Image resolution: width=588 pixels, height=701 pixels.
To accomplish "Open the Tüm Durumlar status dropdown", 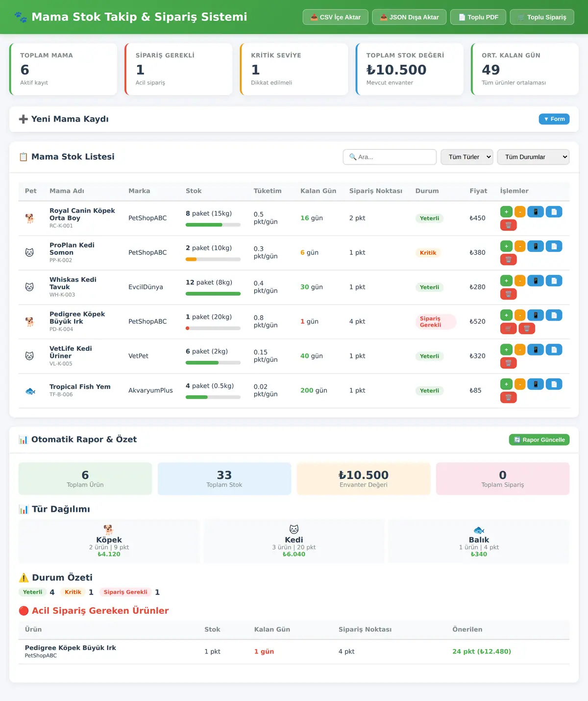I will click(533, 157).
